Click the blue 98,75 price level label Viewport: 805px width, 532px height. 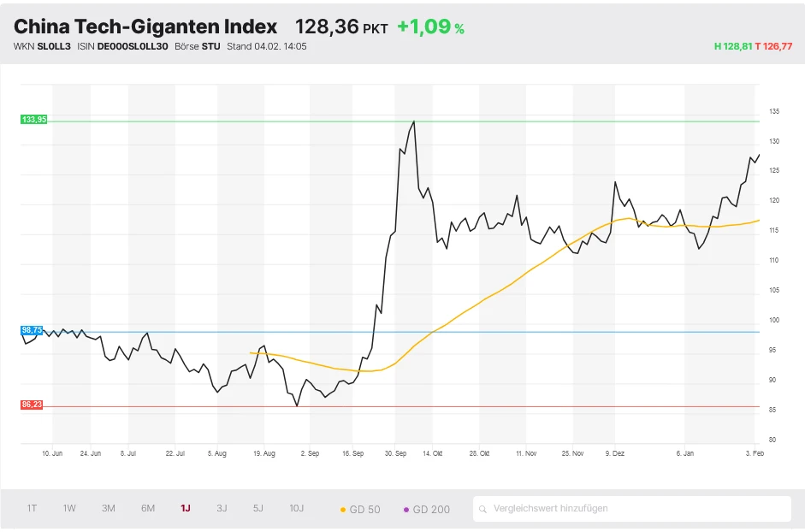[x=33, y=329]
